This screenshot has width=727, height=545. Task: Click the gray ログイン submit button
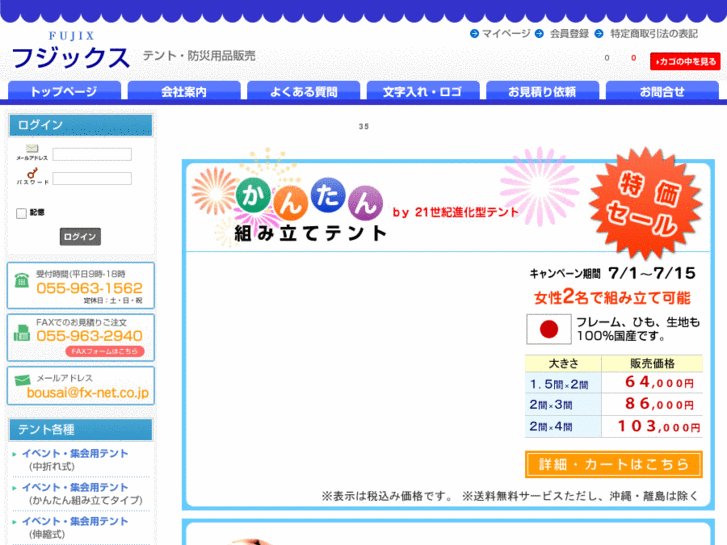[80, 237]
